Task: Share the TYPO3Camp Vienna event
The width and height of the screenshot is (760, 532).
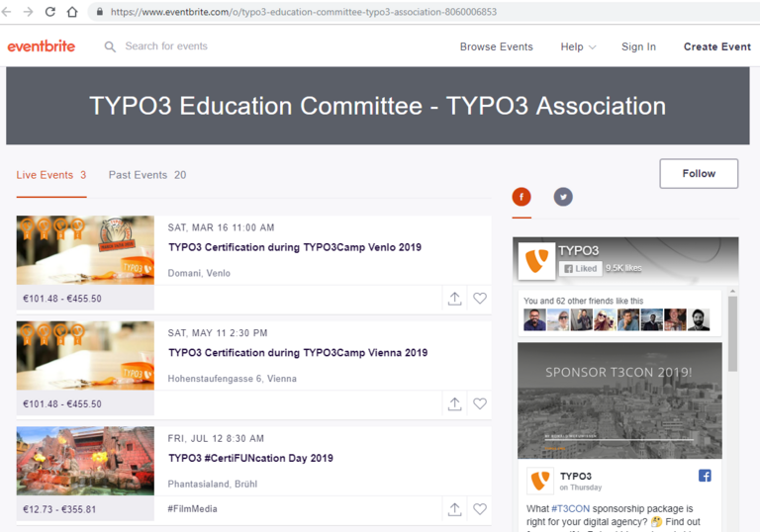Action: coord(454,404)
